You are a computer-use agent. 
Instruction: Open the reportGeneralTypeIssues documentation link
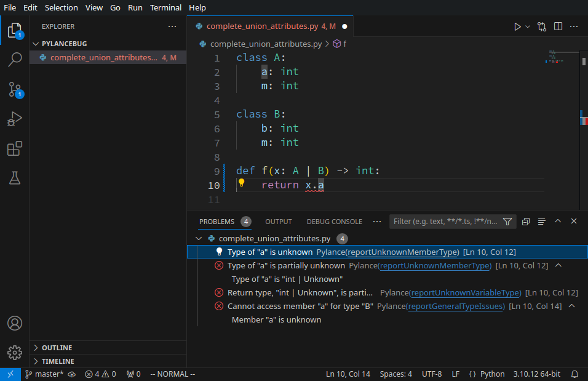pyautogui.click(x=456, y=306)
